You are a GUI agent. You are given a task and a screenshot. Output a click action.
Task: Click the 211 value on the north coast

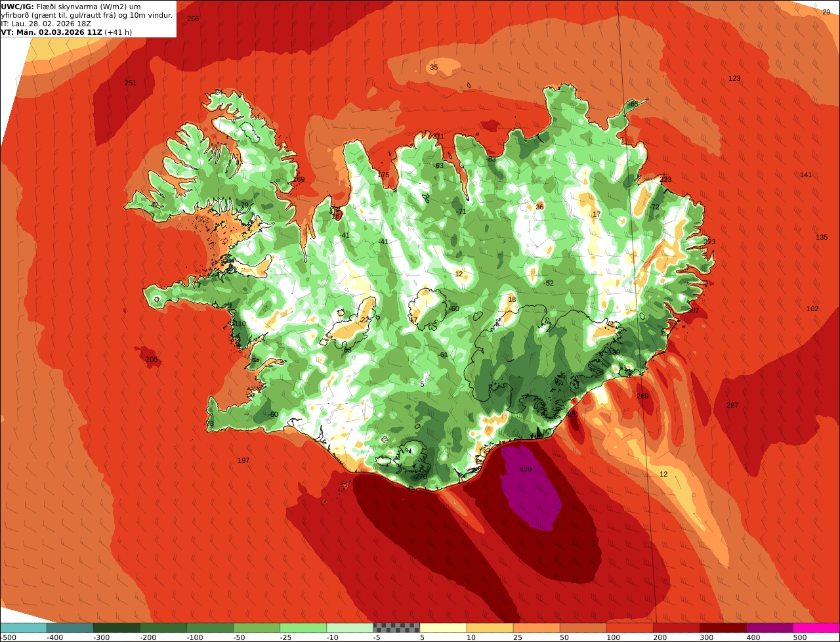(438, 137)
